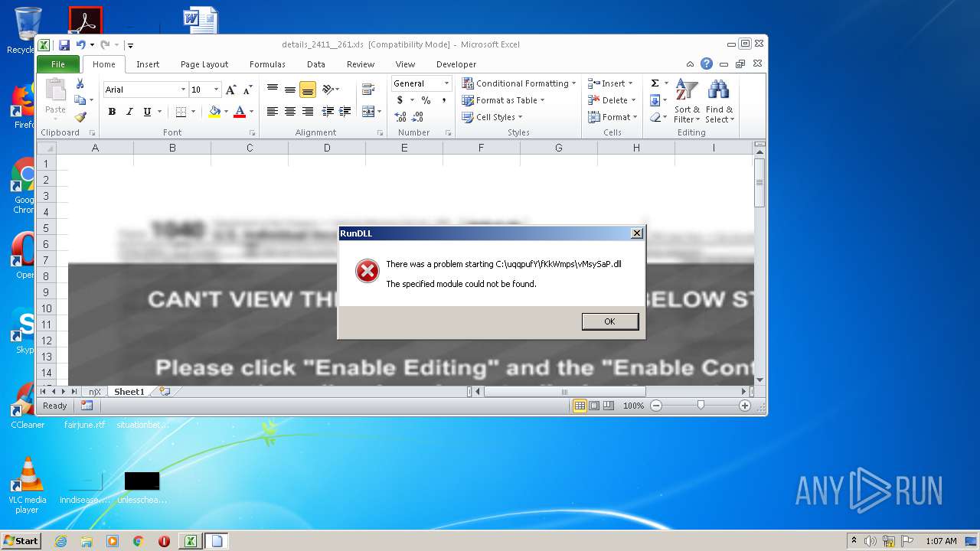Click the Increase Decimal icon
Screen dimensions: 980x551
tap(400, 117)
